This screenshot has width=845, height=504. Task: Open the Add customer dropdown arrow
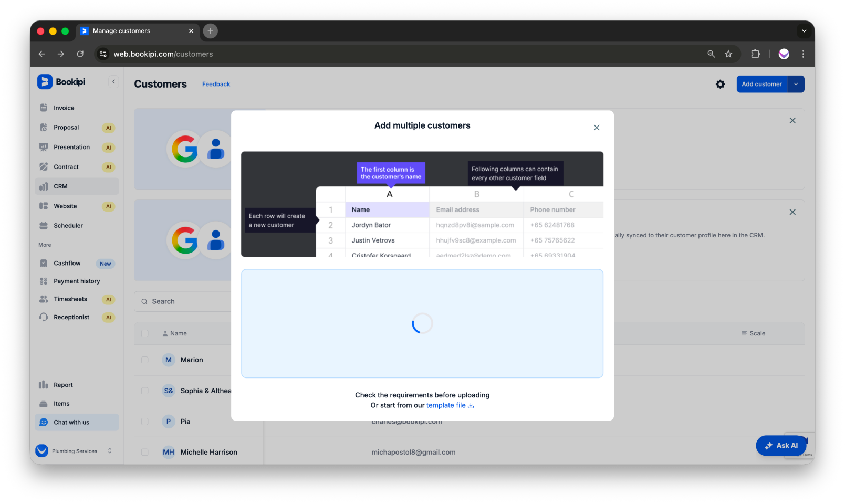(796, 84)
